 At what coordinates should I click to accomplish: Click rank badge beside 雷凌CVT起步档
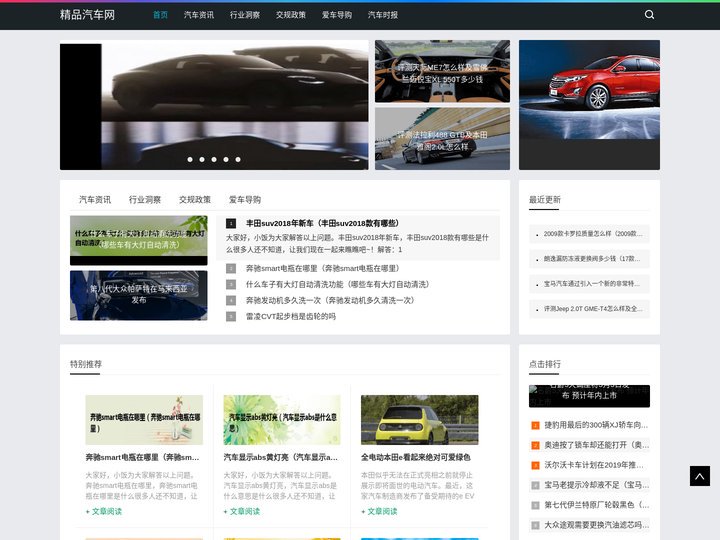pyautogui.click(x=231, y=316)
